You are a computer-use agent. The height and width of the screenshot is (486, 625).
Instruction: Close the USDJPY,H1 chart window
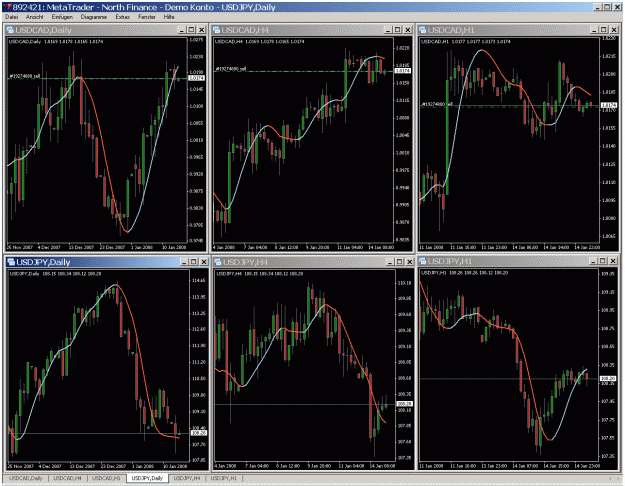coord(614,261)
